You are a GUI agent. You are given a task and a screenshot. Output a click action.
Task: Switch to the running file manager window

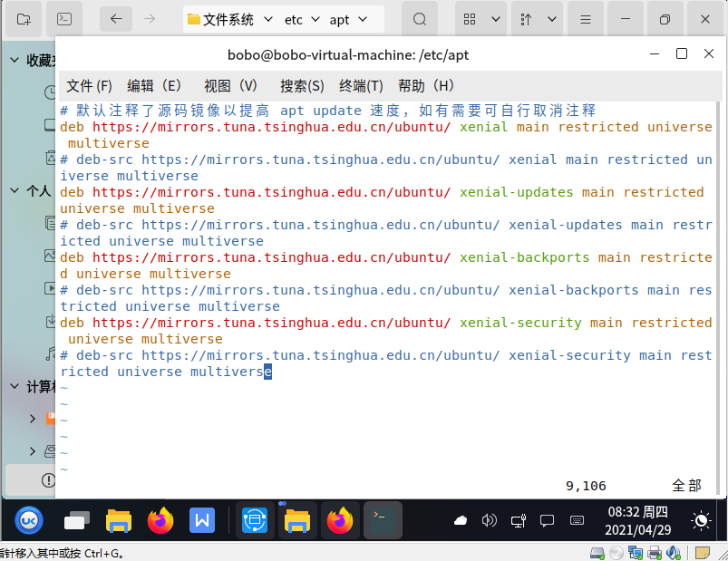[x=297, y=520]
